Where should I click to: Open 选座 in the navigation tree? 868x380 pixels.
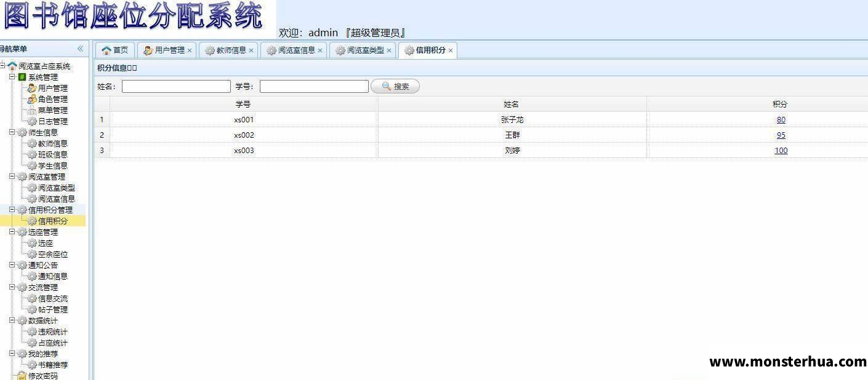coord(46,243)
